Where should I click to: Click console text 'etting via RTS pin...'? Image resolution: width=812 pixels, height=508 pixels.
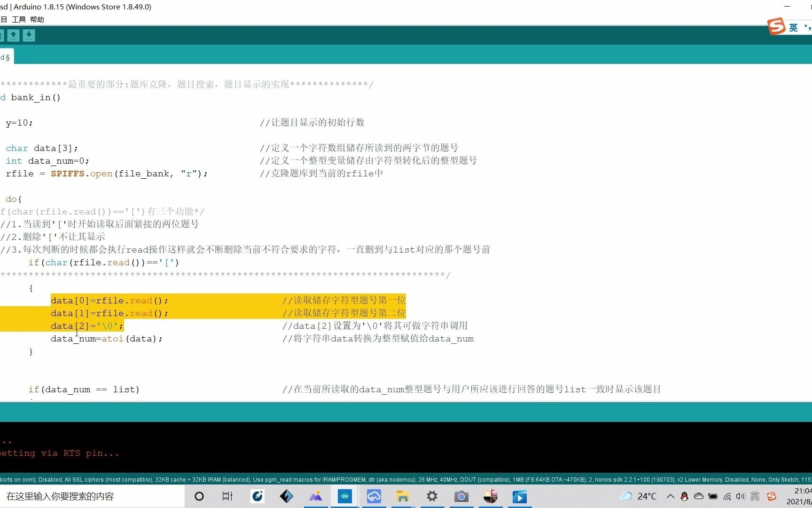59,453
